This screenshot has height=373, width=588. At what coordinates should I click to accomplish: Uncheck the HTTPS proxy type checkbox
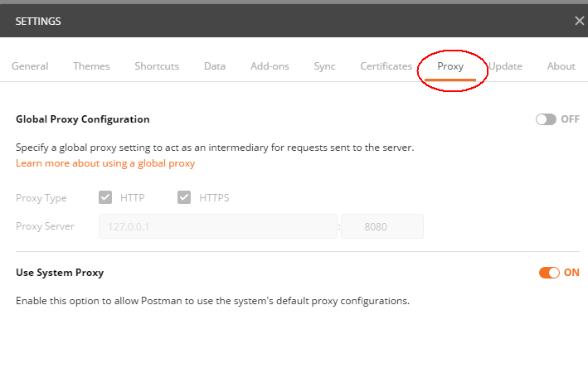[x=184, y=197]
